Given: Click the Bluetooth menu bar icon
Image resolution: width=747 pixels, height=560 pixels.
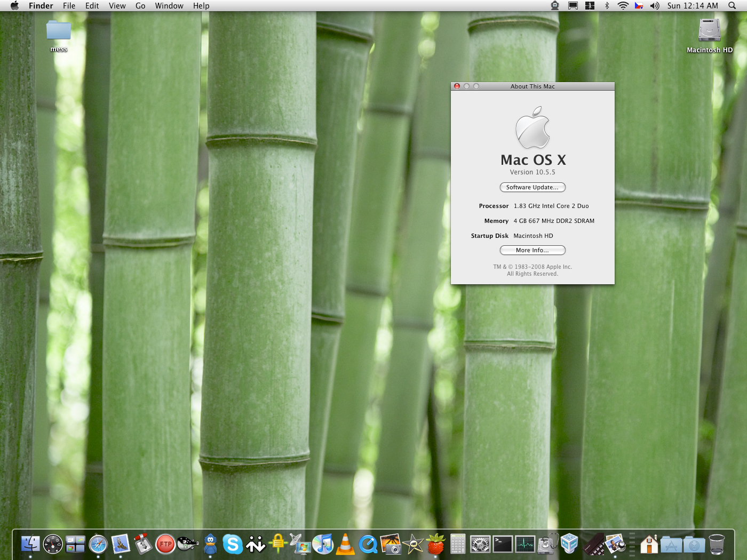Looking at the screenshot, I should tap(607, 6).
